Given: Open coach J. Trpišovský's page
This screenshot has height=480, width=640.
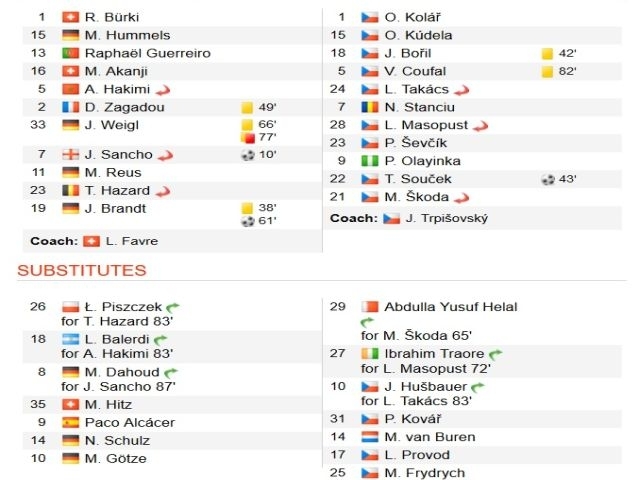Looking at the screenshot, I should [x=447, y=218].
